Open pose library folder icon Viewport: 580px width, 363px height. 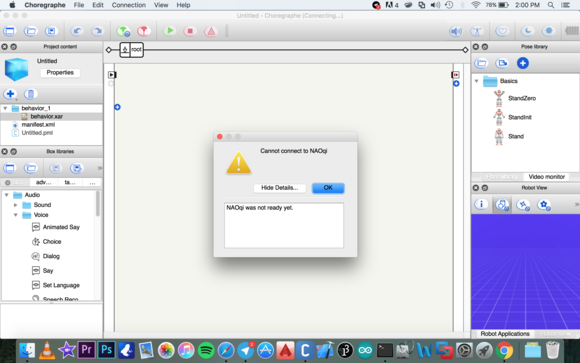[481, 63]
